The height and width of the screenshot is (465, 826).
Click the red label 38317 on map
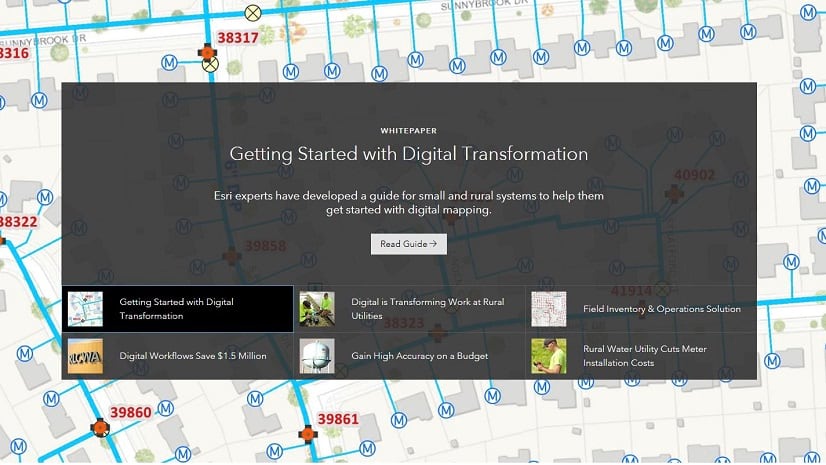[x=238, y=37]
